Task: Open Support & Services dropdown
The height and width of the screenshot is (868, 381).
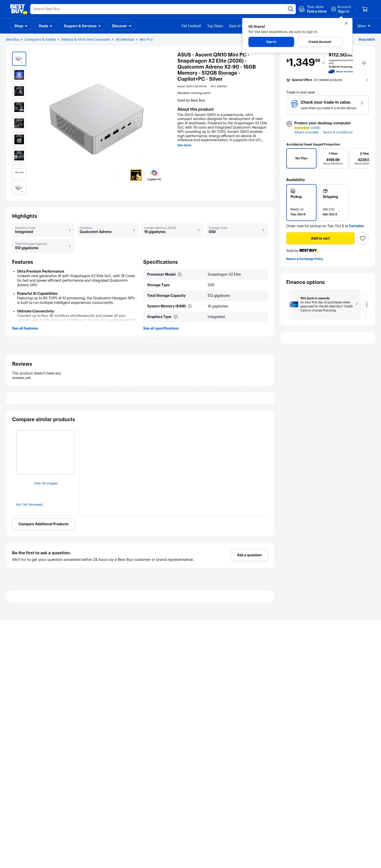Action: pos(82,26)
